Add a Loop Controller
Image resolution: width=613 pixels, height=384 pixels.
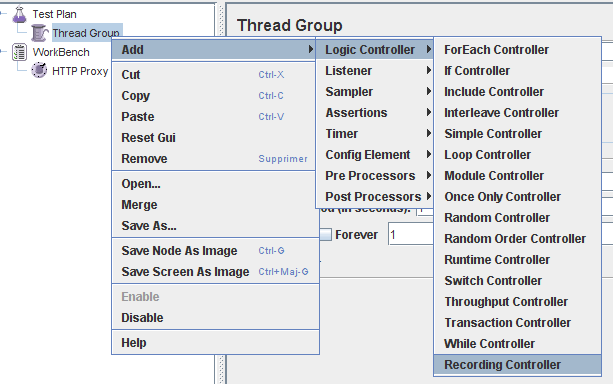click(x=517, y=155)
